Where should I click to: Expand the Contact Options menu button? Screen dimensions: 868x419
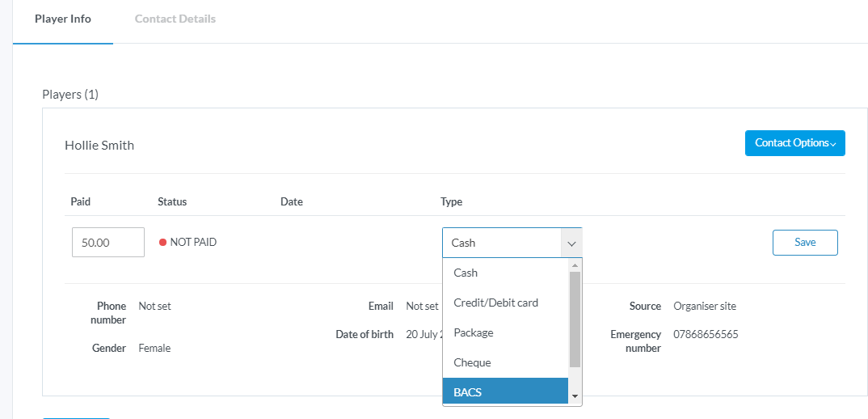click(794, 143)
